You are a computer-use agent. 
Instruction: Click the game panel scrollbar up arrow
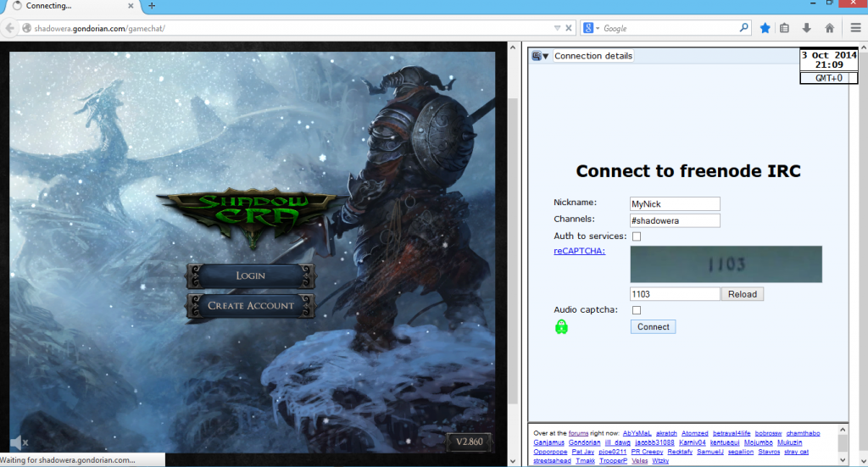tap(513, 47)
